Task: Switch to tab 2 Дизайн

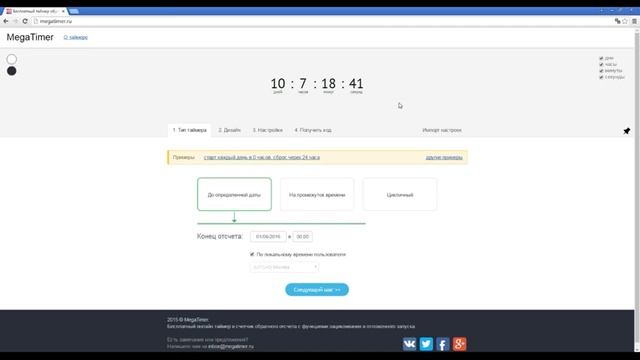Action: coord(229,130)
